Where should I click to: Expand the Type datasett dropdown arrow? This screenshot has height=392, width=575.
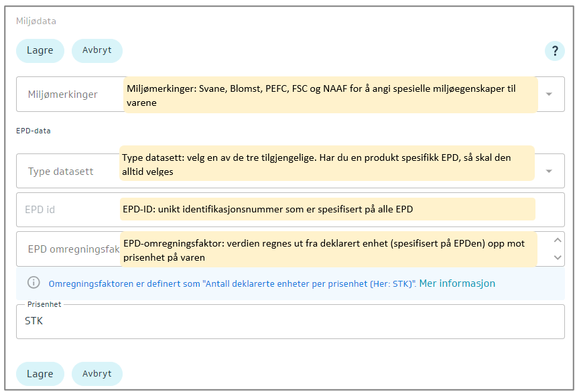click(x=549, y=172)
